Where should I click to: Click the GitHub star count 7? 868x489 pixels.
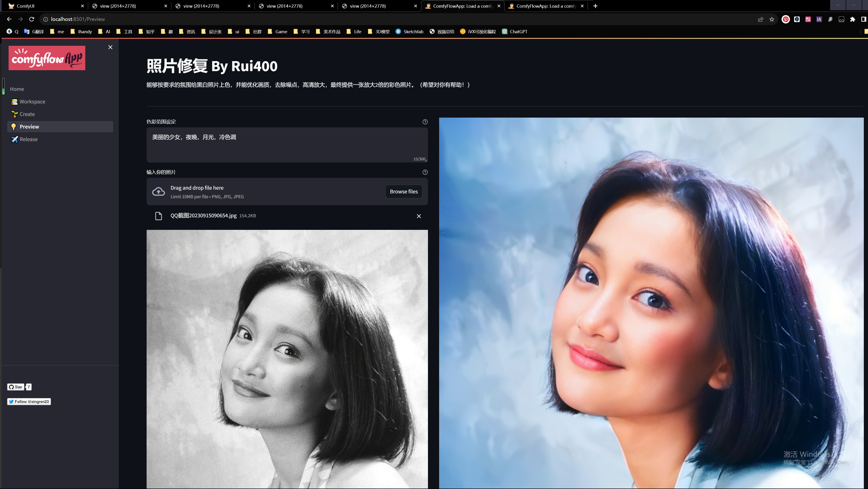(29, 387)
